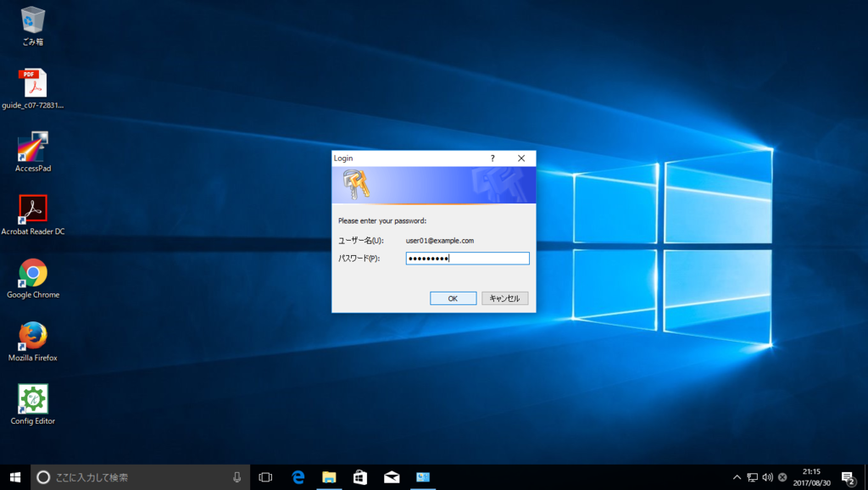Viewport: 868px width, 490px height.
Task: Close the Login dialog
Action: pyautogui.click(x=521, y=159)
